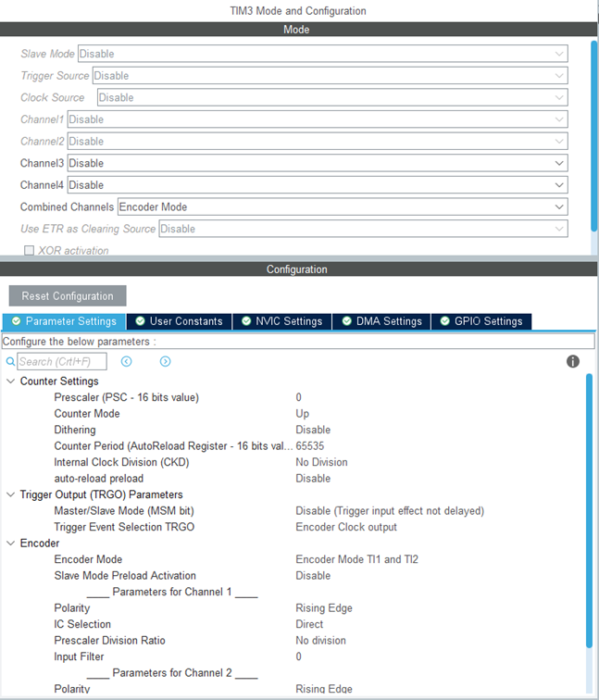This screenshot has width=599, height=700.
Task: Toggle the XOR activation checkbox
Action: coord(29,250)
